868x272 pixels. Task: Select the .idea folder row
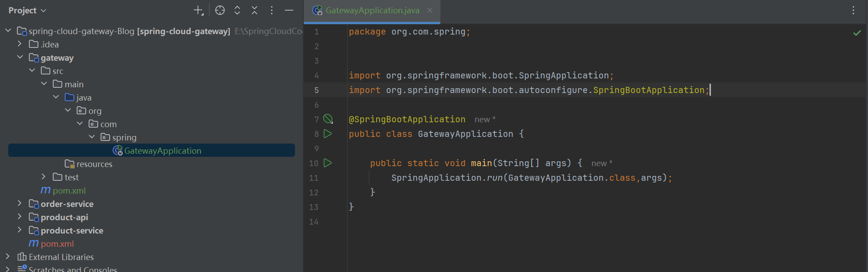coord(151,44)
